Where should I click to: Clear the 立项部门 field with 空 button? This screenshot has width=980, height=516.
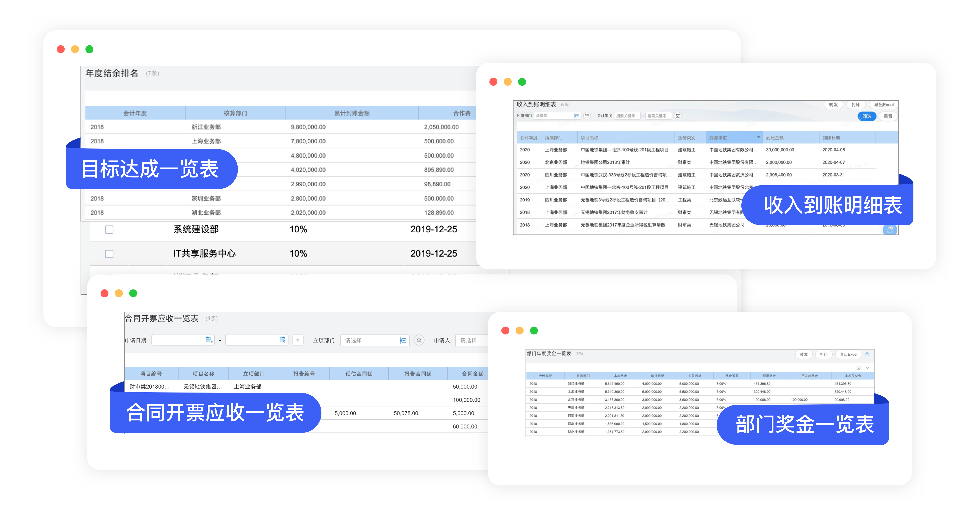(x=419, y=340)
